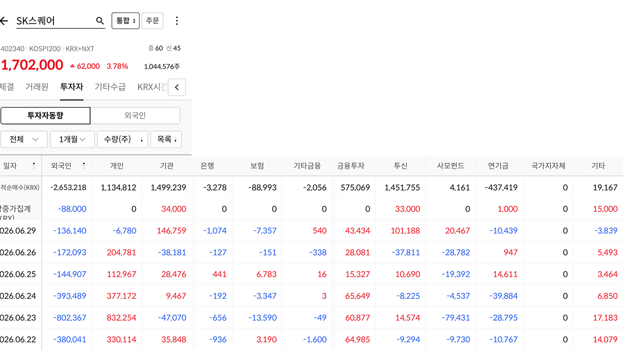Click the KOSPI200 label
This screenshot has height=364, width=642.
45,49
